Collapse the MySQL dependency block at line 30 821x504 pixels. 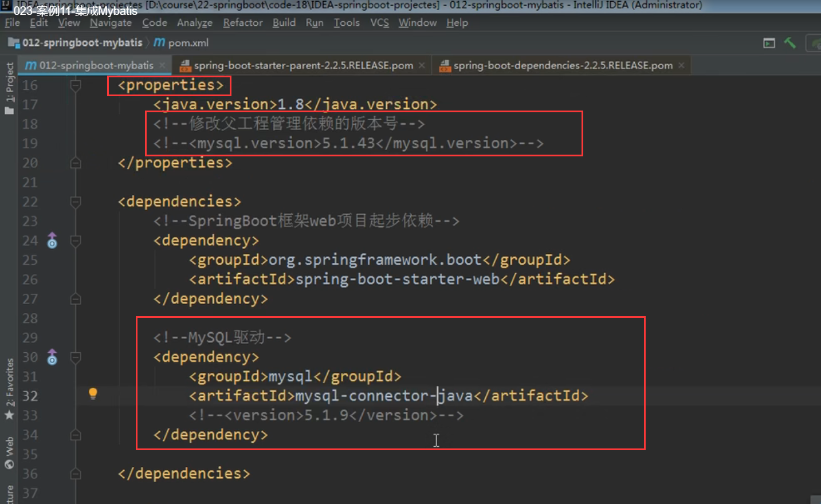pos(75,357)
